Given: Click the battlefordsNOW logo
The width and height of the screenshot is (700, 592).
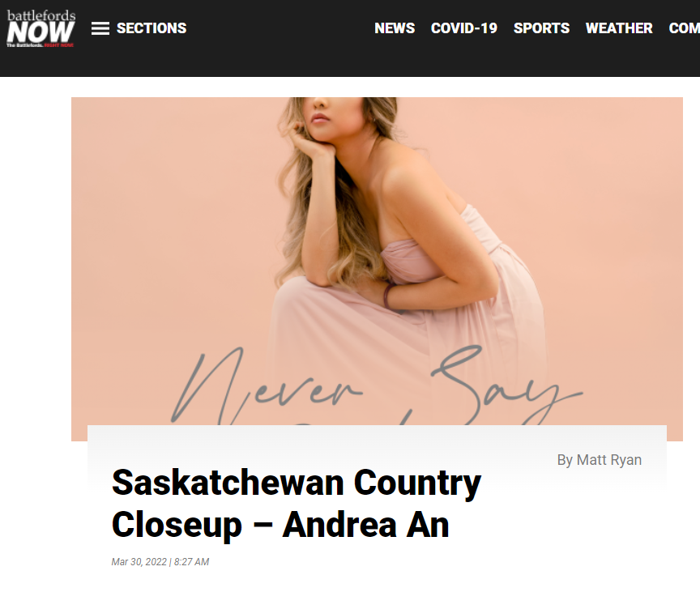Looking at the screenshot, I should (x=41, y=28).
